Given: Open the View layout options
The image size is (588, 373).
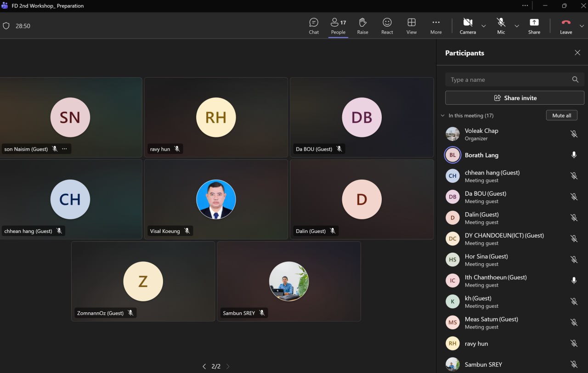Looking at the screenshot, I should 411,26.
